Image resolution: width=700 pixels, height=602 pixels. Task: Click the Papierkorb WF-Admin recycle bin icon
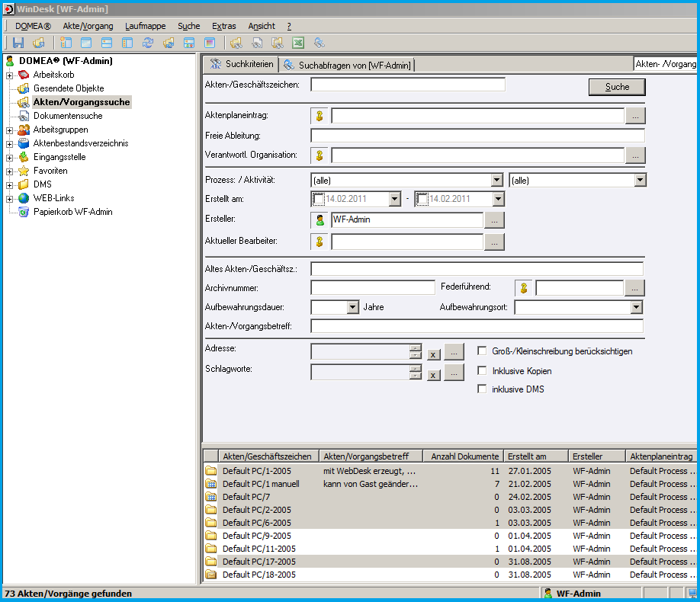point(24,212)
